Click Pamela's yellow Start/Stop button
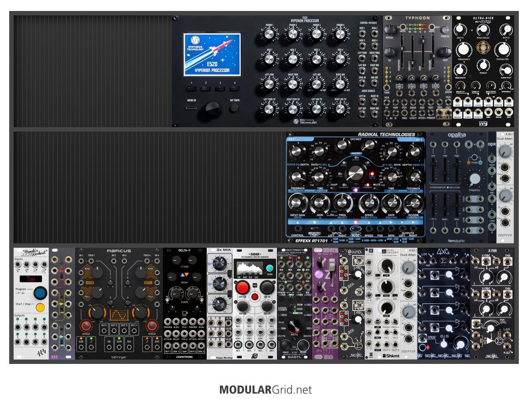The width and height of the screenshot is (532, 399). (41, 307)
